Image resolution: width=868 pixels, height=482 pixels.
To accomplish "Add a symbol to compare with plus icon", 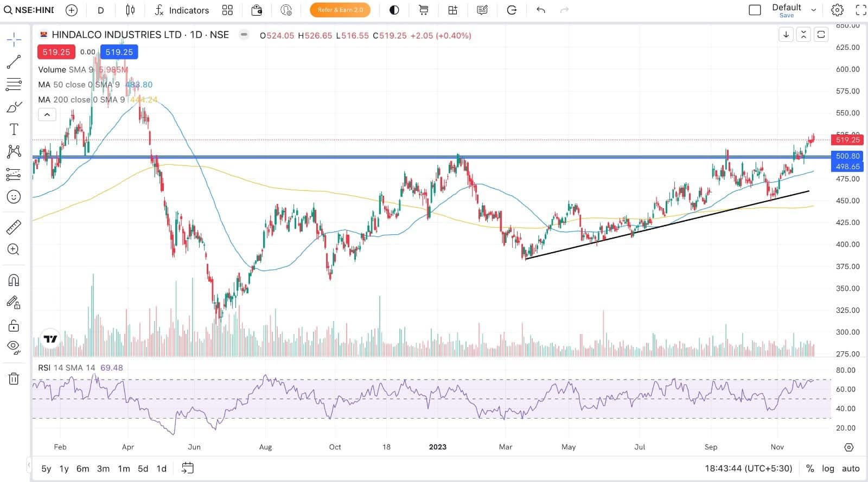I will (71, 10).
